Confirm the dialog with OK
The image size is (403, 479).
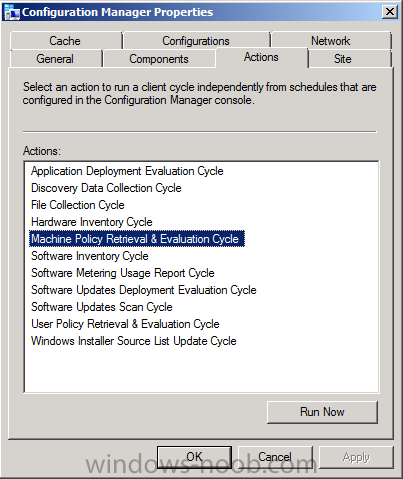click(x=194, y=457)
